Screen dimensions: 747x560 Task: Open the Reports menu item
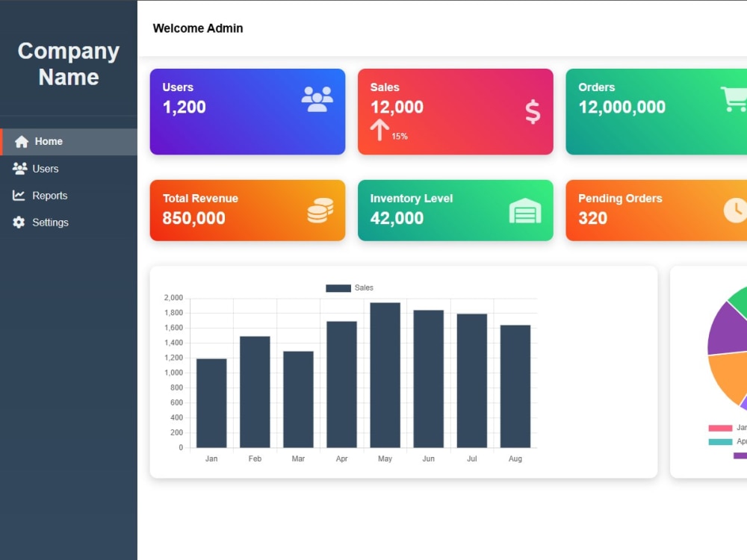(69, 195)
